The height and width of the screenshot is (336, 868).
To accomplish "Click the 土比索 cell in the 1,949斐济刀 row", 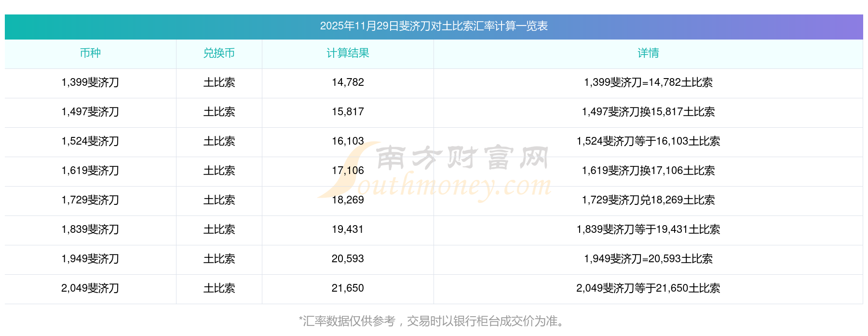I will point(219,259).
